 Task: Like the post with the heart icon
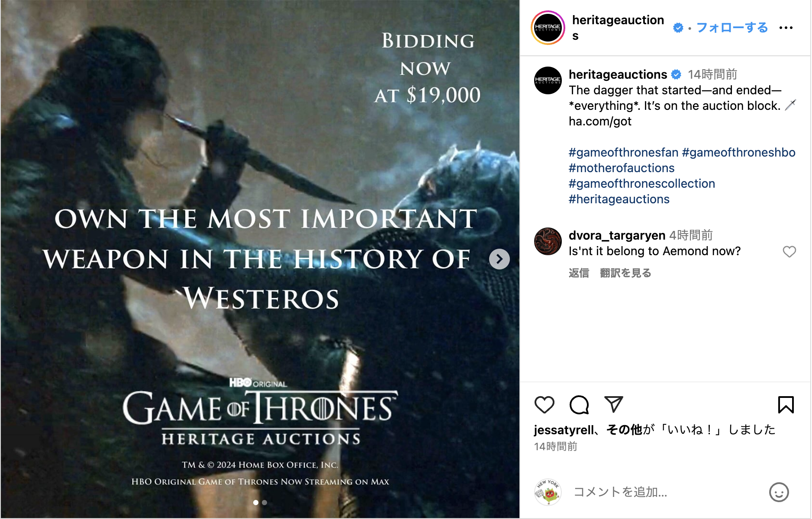point(544,405)
